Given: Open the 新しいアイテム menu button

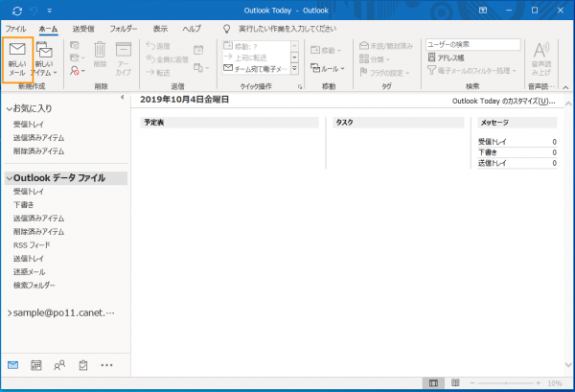Looking at the screenshot, I should click(x=45, y=59).
